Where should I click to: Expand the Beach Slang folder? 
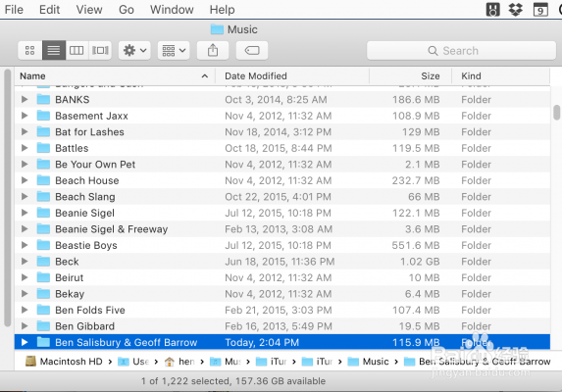coord(25,196)
